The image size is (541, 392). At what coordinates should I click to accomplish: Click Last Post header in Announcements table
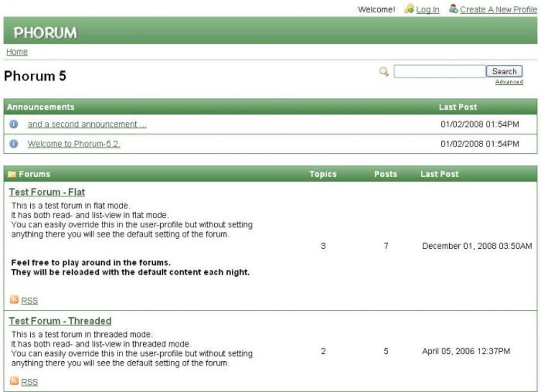[458, 107]
